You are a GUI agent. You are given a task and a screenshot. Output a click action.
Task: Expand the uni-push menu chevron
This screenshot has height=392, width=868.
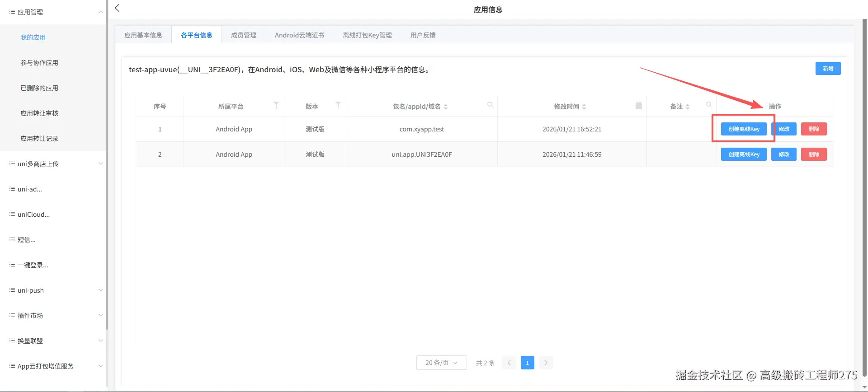[x=100, y=290]
